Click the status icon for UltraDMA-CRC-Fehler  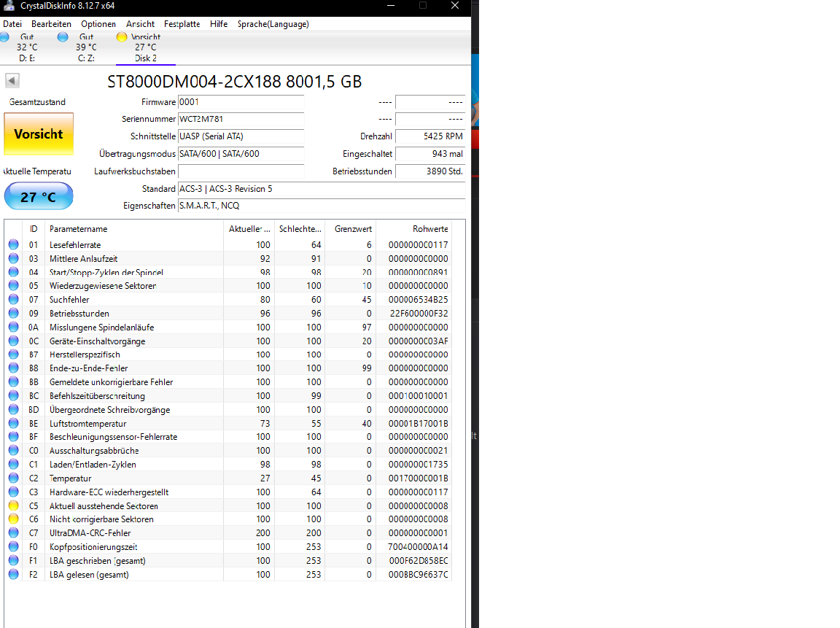click(13, 533)
